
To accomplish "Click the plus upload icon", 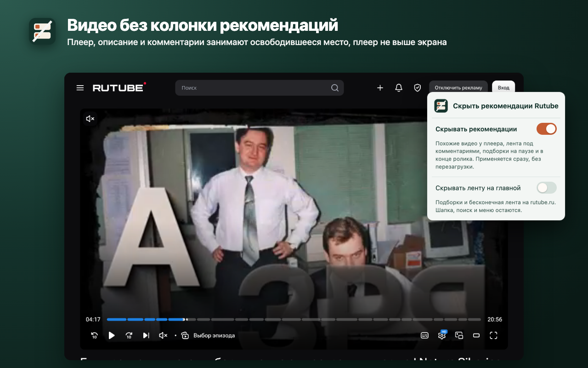I will coord(380,88).
